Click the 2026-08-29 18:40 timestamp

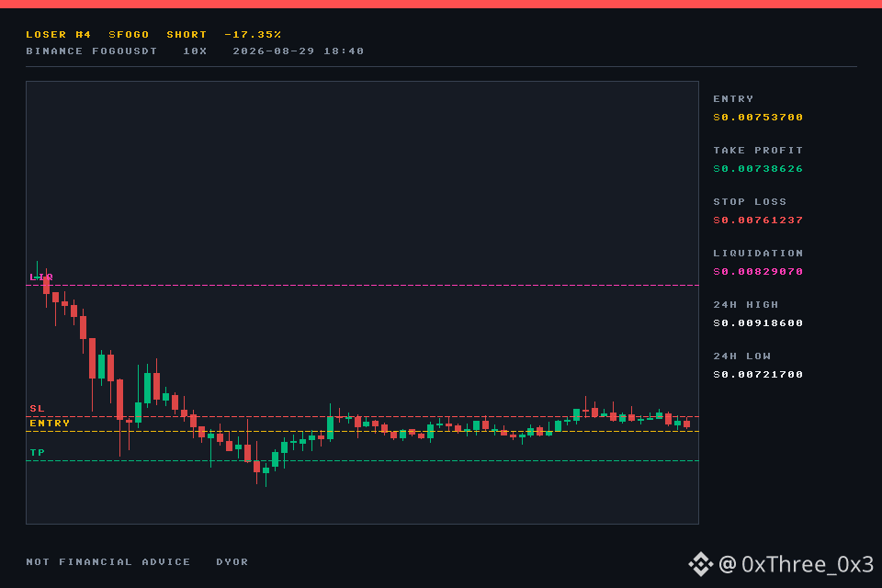298,51
